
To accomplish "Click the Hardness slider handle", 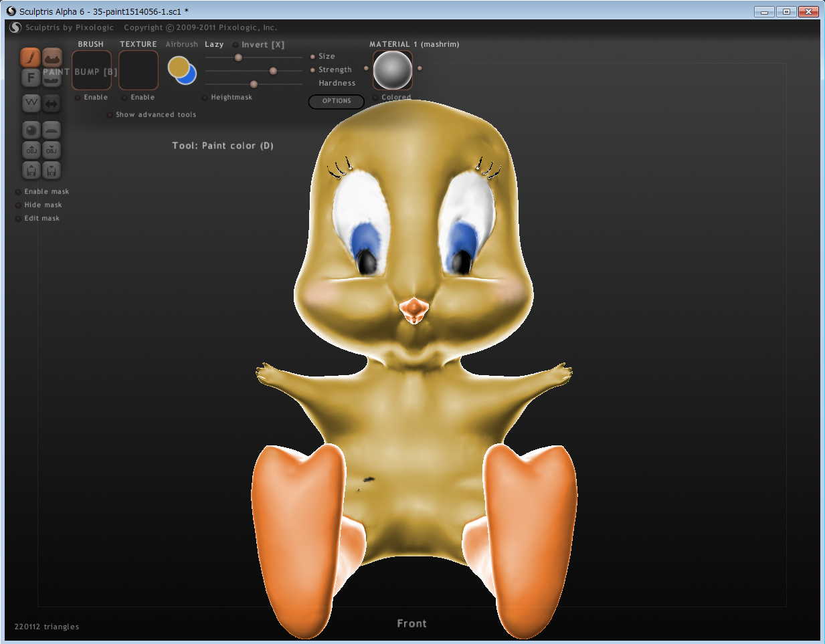I will (x=254, y=84).
